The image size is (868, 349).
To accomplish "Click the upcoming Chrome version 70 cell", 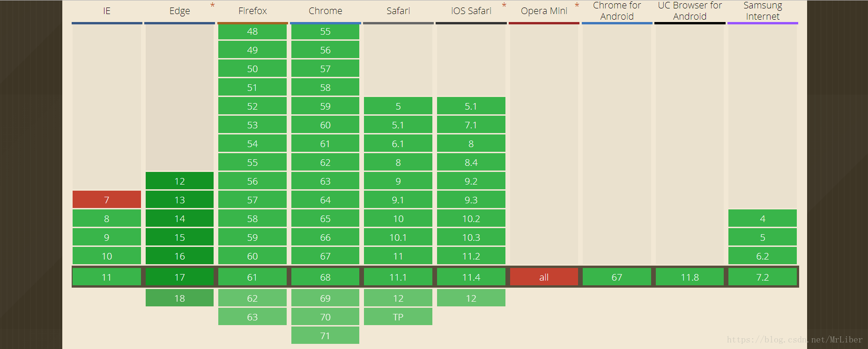I will tap(326, 317).
